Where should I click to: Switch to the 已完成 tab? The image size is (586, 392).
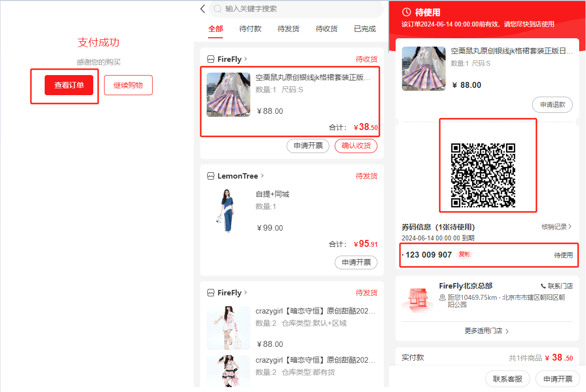(x=365, y=29)
